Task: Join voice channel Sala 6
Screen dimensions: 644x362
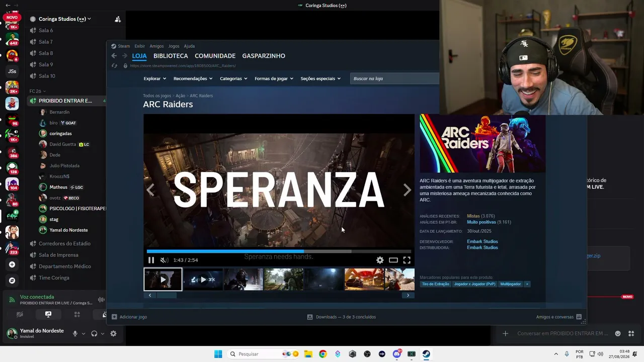Action: [46, 31]
